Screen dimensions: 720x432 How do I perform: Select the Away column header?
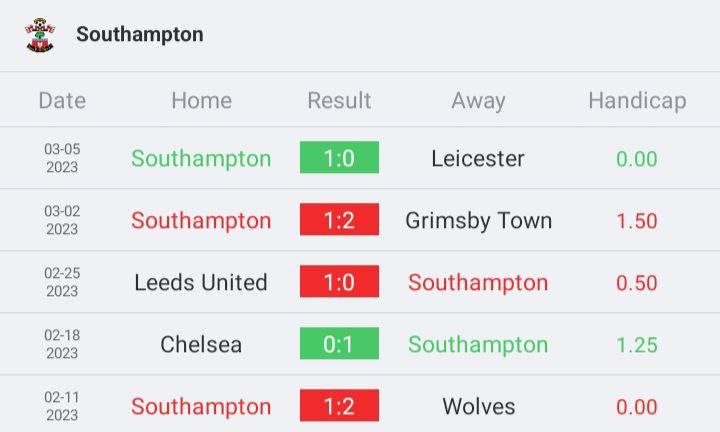478,101
